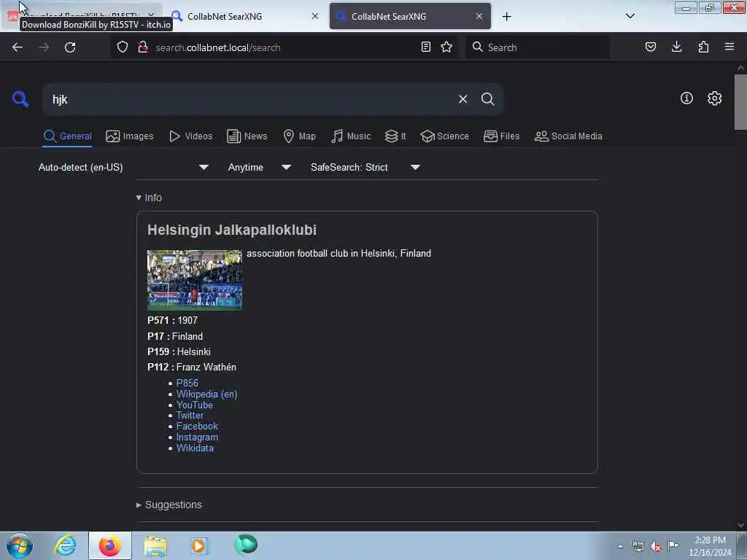Open the Facebook link
Viewport: 747px width, 560px height.
[197, 426]
